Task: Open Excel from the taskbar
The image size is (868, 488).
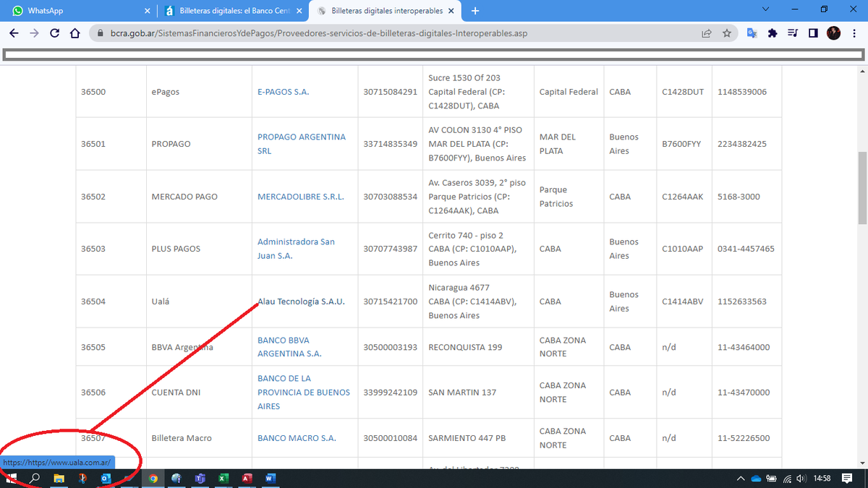Action: 224,479
